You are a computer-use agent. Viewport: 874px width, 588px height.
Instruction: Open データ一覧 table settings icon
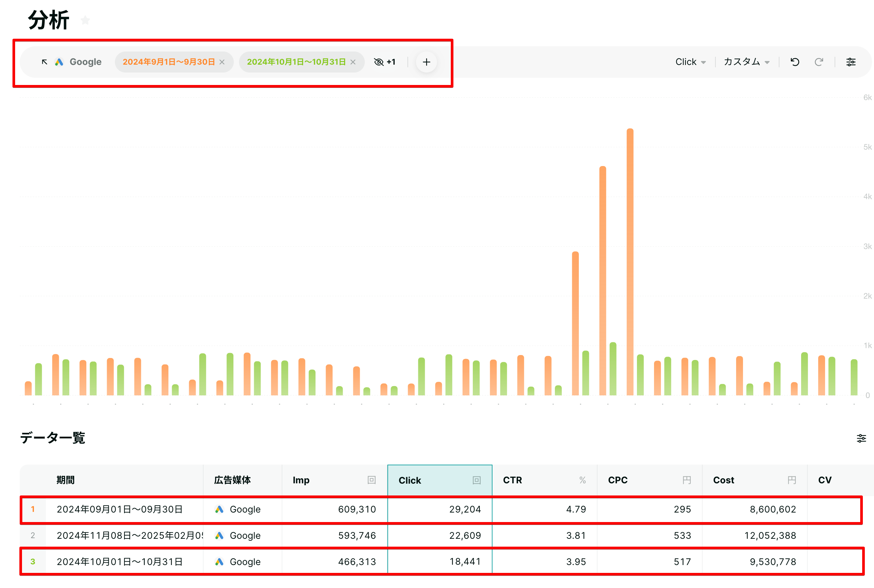[x=861, y=438]
